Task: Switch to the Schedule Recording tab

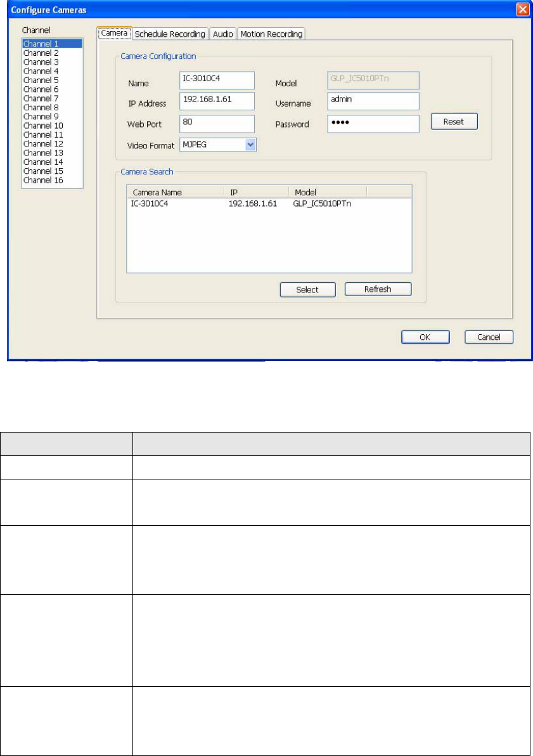Action: pos(170,34)
